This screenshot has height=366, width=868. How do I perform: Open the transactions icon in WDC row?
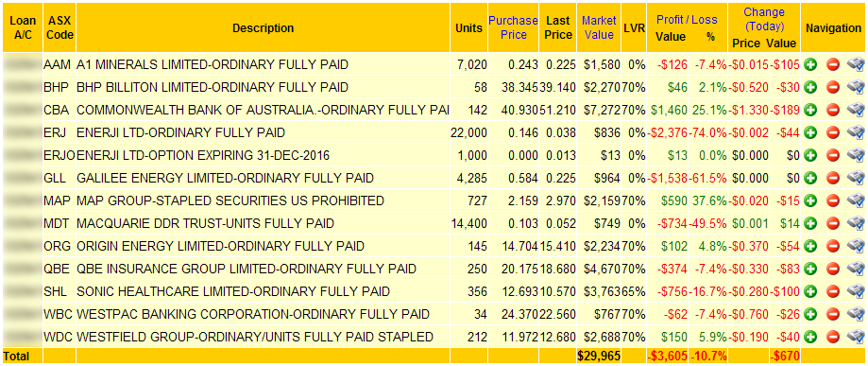[x=856, y=337]
